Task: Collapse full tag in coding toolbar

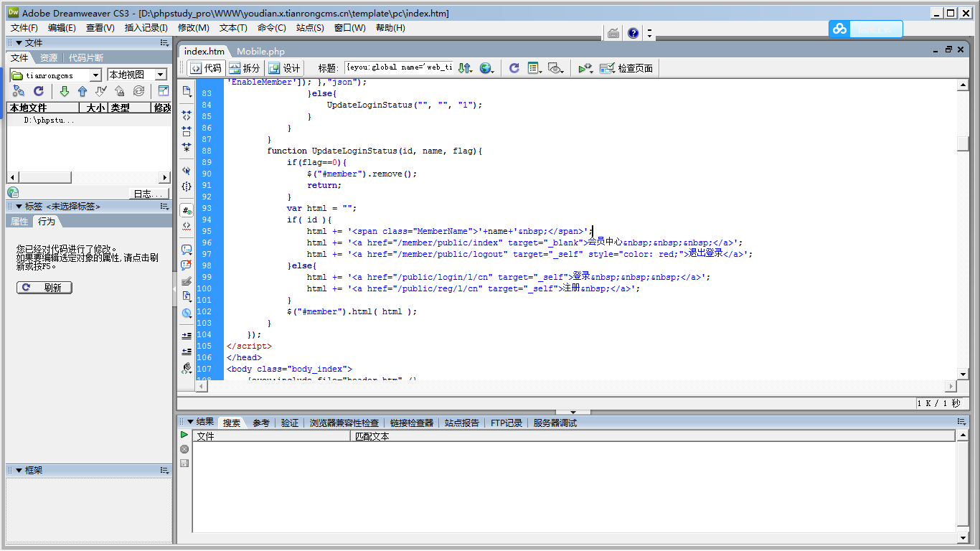Action: [187, 115]
